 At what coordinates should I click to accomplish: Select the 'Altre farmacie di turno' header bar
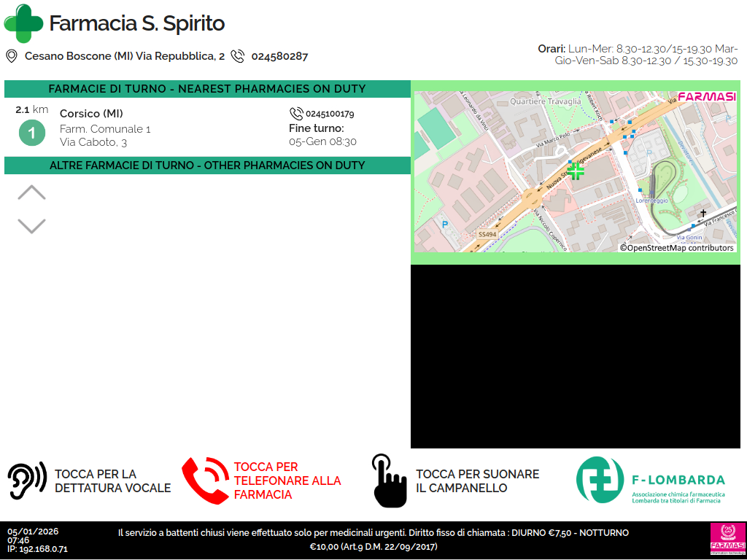[x=207, y=166]
